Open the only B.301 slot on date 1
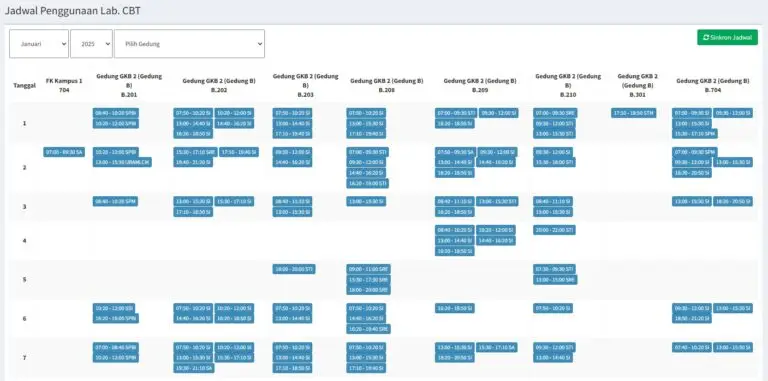The image size is (768, 381). [x=633, y=113]
